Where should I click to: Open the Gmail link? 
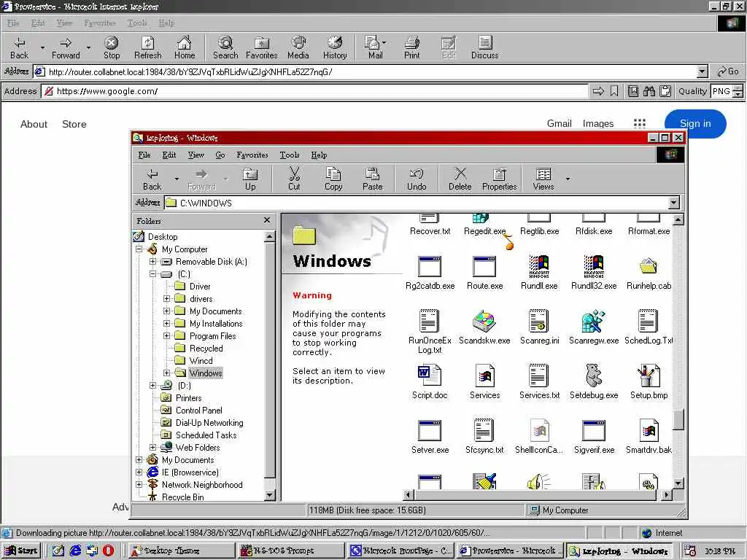click(x=560, y=124)
